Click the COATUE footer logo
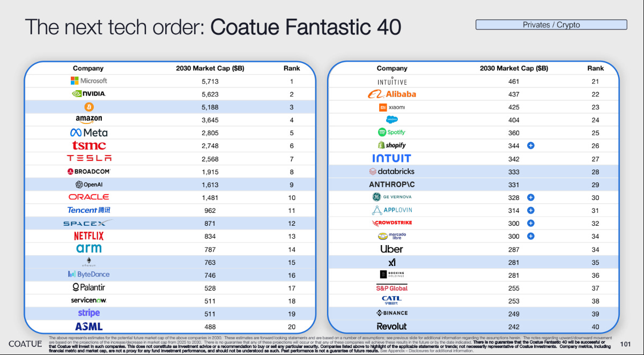Screen dimensions: 644x355 click(x=25, y=344)
